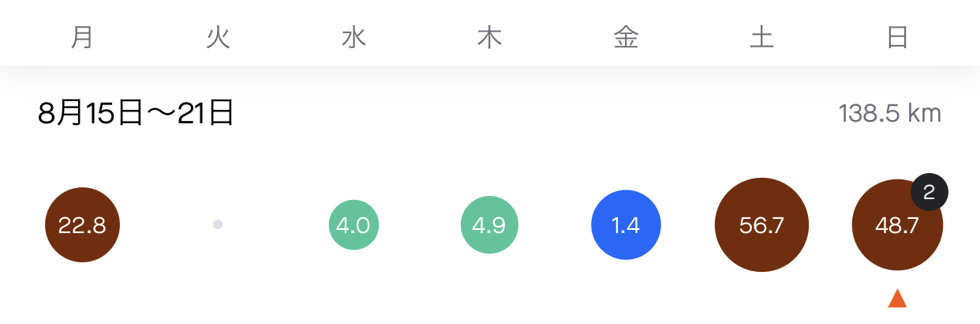Open Thursday's 4.9 km green bubble

[489, 224]
